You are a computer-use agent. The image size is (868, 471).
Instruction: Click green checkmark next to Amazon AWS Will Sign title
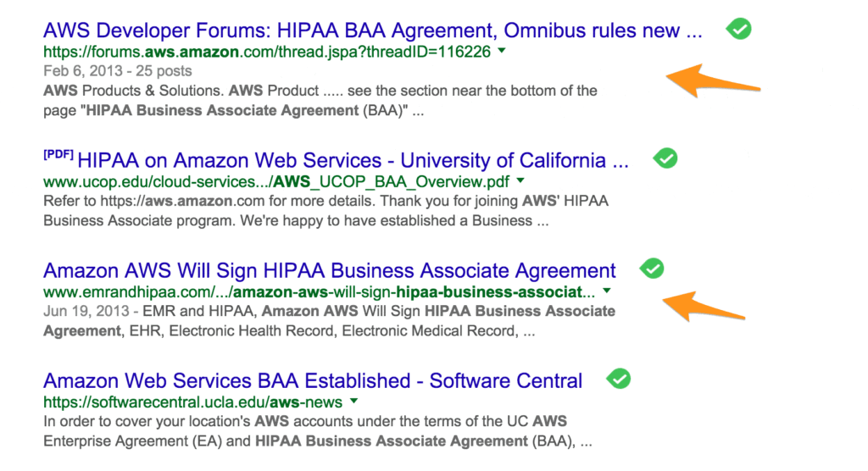[651, 269]
